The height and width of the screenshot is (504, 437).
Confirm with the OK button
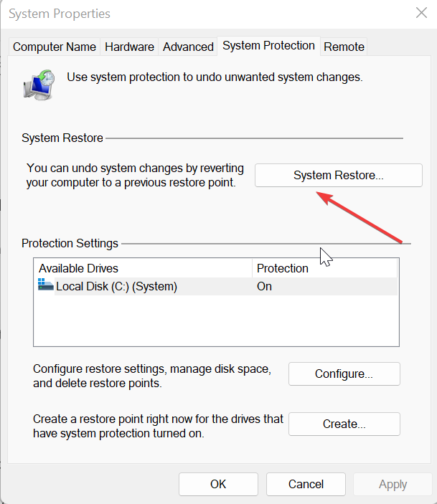point(218,484)
